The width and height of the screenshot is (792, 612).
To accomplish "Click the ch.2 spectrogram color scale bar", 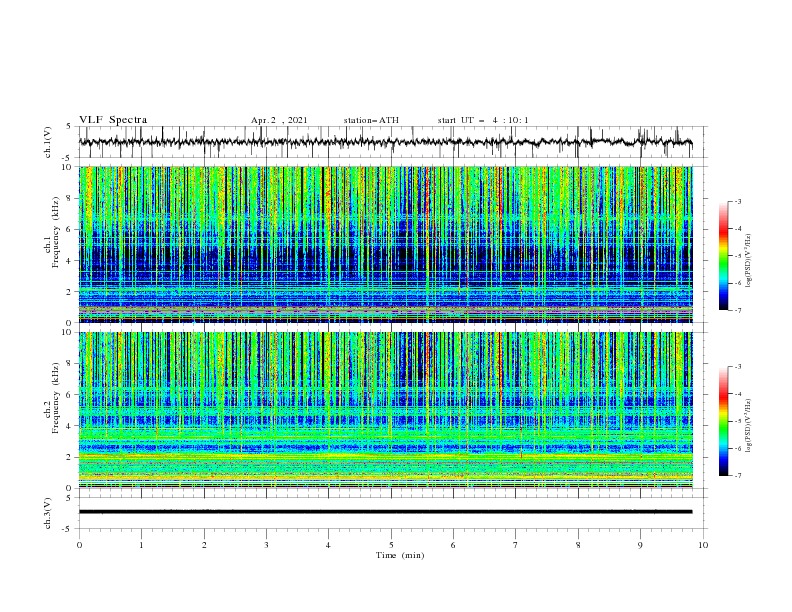I will pyautogui.click(x=724, y=421).
